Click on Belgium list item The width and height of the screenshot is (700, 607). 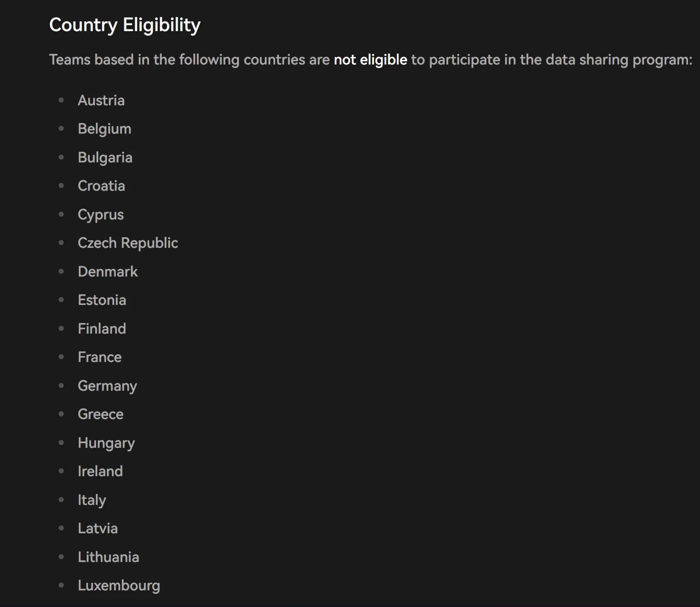point(104,129)
